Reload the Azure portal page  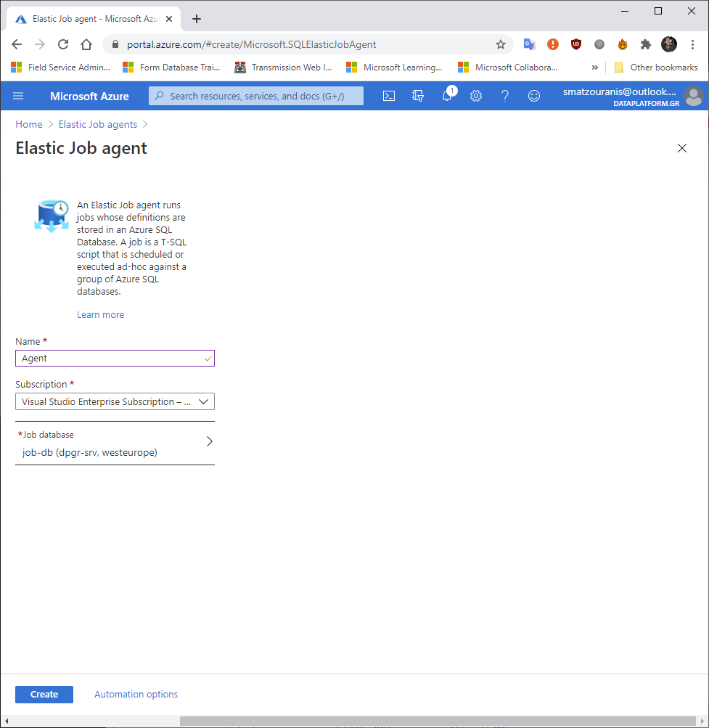63,44
